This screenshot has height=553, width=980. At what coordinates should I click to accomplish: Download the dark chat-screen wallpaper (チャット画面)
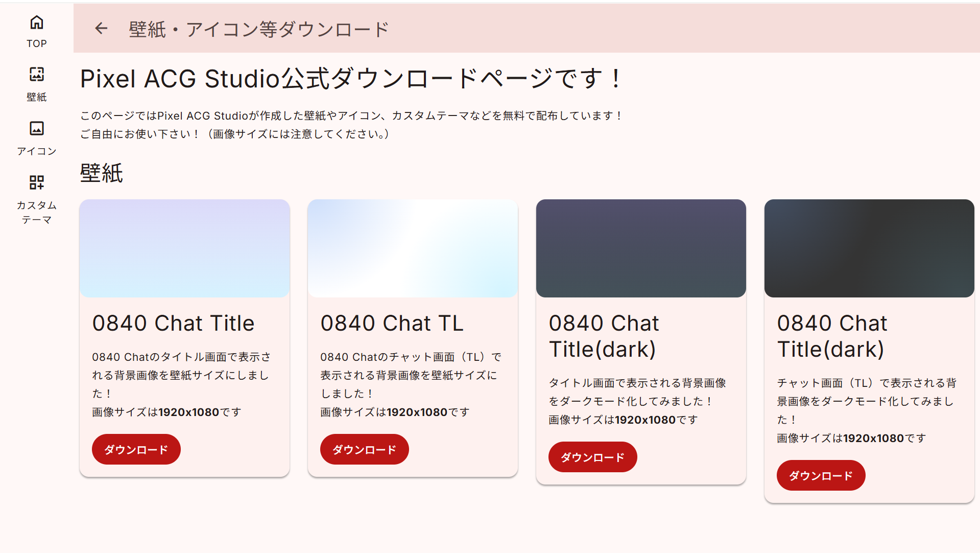tap(821, 476)
